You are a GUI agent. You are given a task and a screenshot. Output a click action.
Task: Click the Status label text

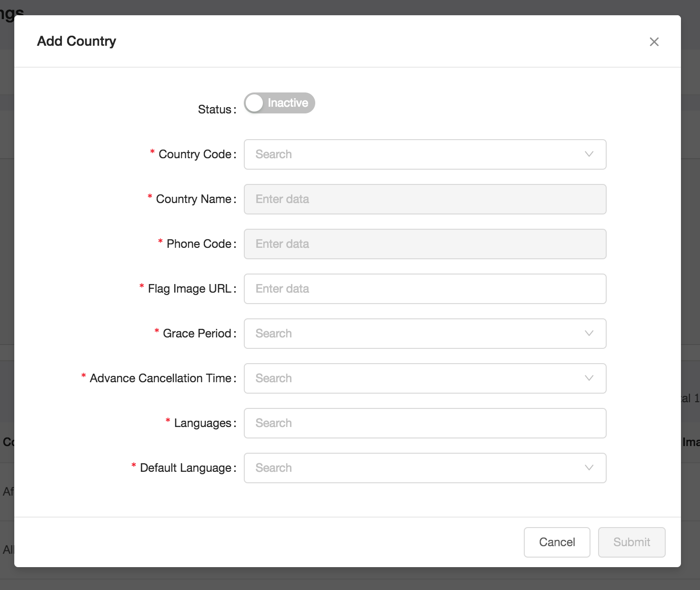click(x=215, y=110)
